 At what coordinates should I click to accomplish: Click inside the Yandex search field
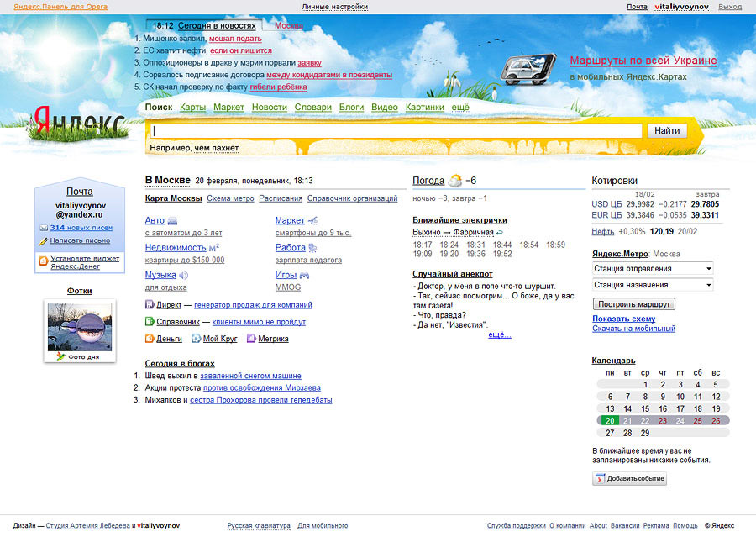point(396,131)
